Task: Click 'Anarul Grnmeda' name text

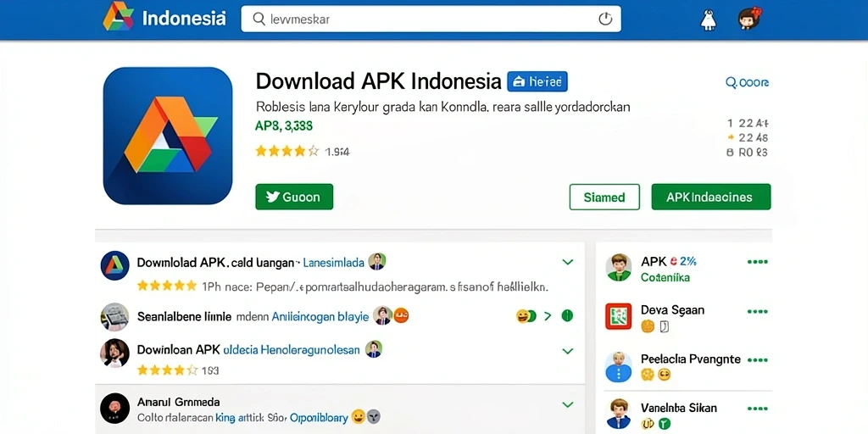Action: [x=178, y=402]
